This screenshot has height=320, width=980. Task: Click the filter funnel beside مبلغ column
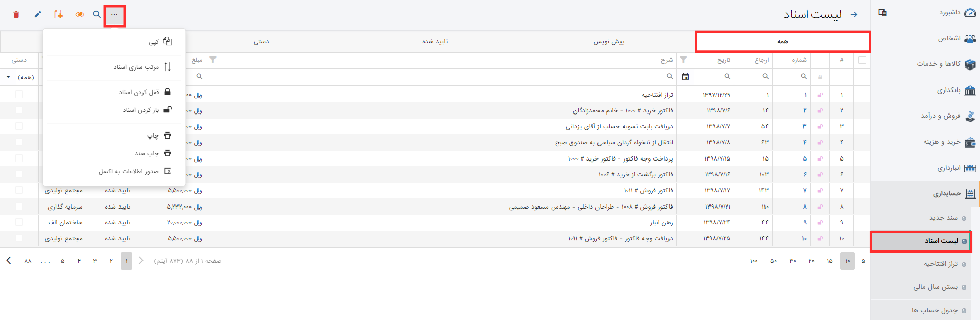pos(213,60)
